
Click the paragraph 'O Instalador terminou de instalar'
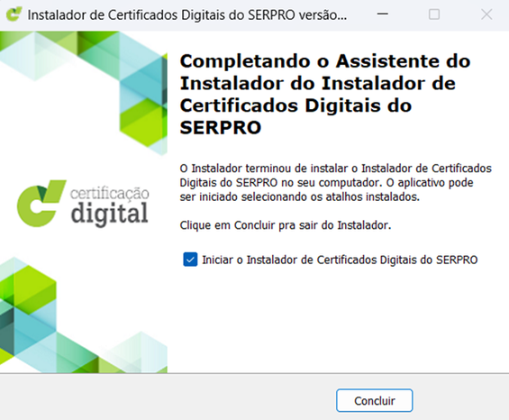click(x=336, y=183)
